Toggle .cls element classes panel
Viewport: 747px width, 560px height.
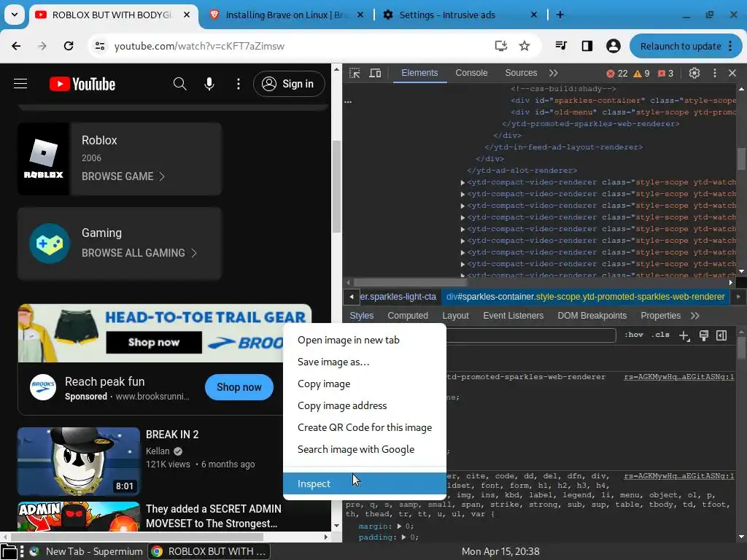pyautogui.click(x=660, y=335)
